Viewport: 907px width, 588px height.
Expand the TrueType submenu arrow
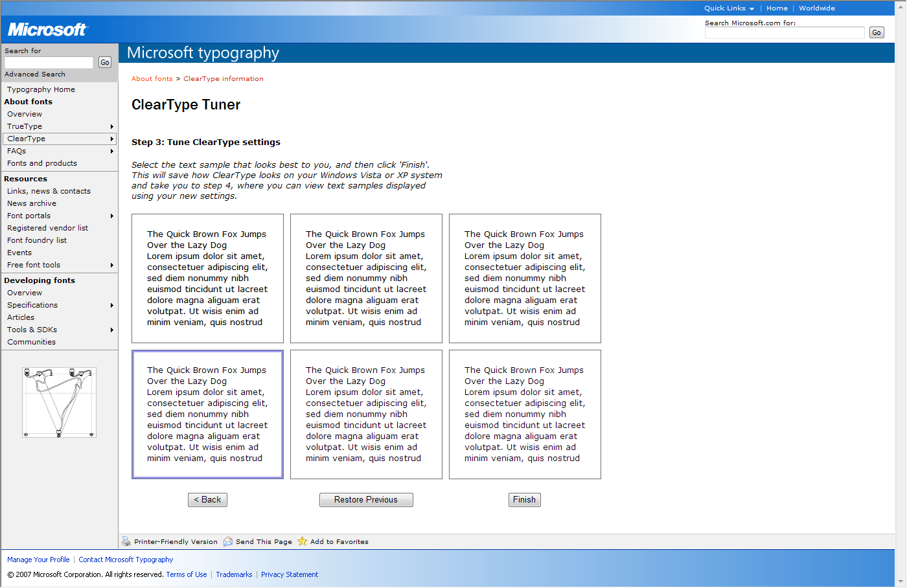[x=111, y=127]
